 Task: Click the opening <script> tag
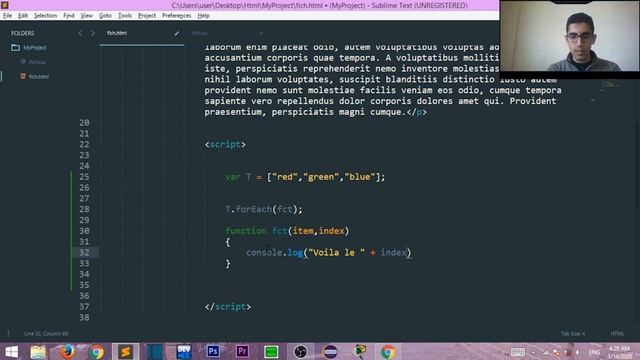[225, 144]
